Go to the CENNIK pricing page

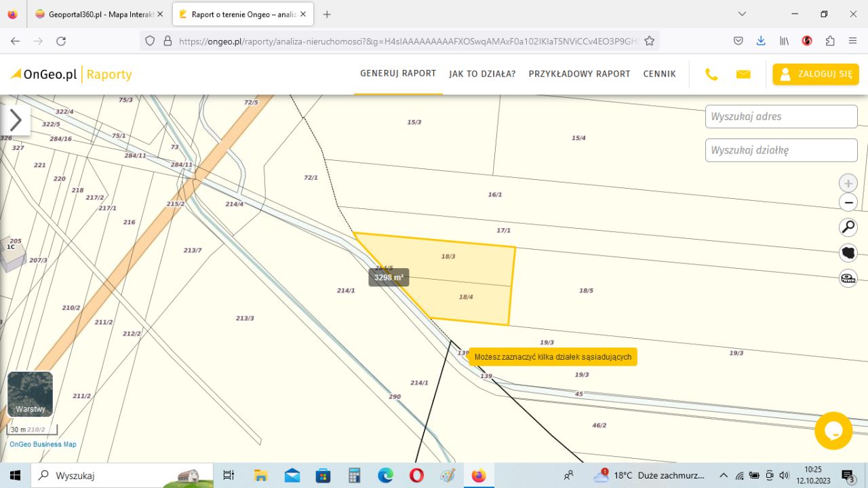[659, 74]
